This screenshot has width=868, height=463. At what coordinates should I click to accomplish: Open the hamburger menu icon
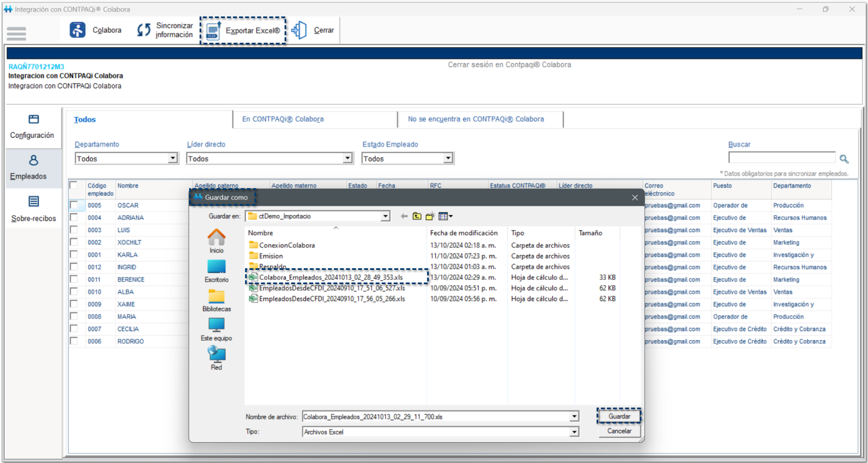pos(16,33)
